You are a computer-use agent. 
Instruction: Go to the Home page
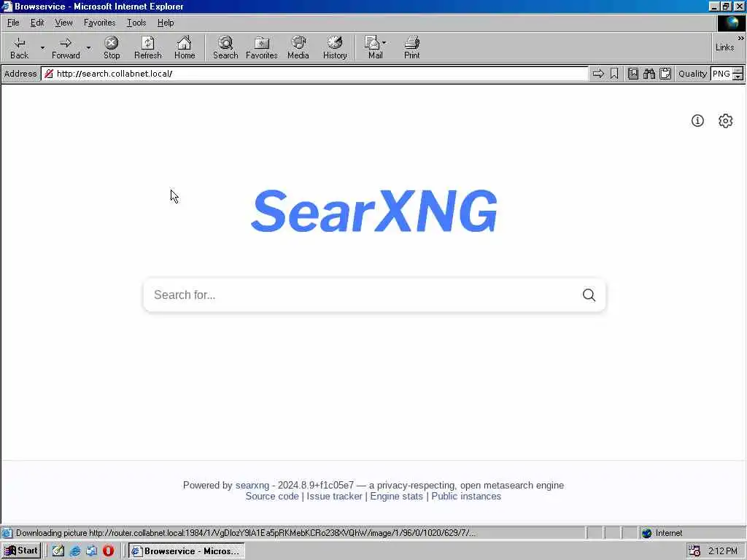click(185, 47)
